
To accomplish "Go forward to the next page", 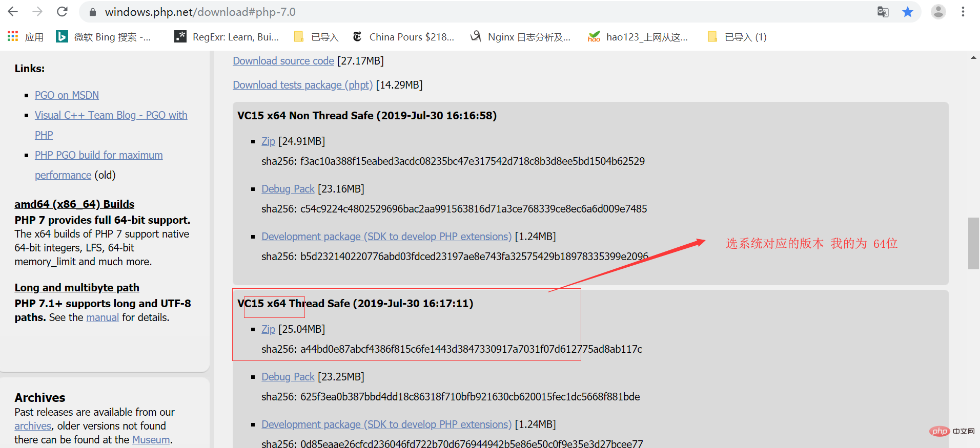I will point(37,12).
